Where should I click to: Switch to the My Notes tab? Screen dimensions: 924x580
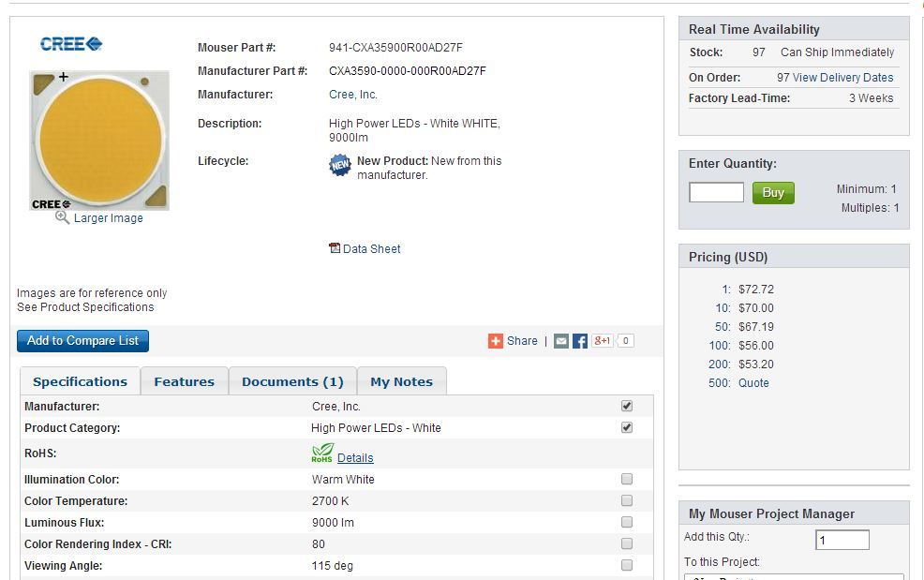click(x=401, y=381)
